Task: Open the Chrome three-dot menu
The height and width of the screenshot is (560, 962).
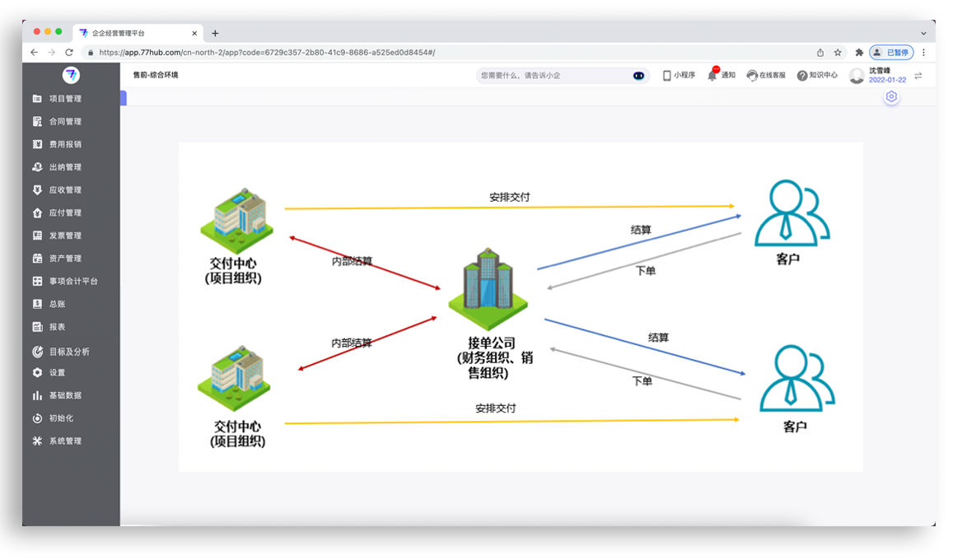Action: [x=923, y=52]
